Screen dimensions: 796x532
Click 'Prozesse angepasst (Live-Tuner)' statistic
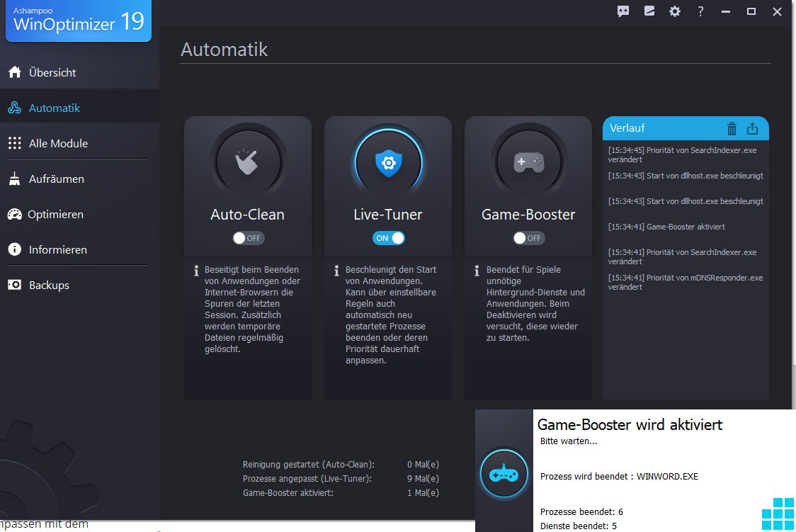tap(307, 479)
